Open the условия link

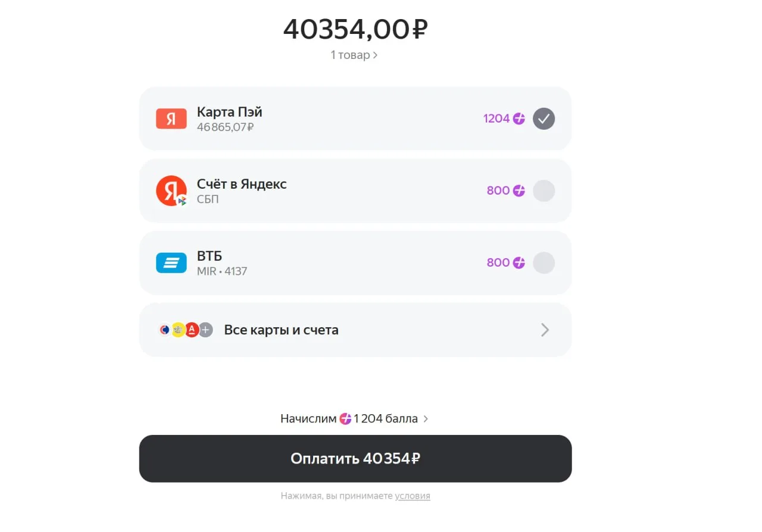pos(413,496)
